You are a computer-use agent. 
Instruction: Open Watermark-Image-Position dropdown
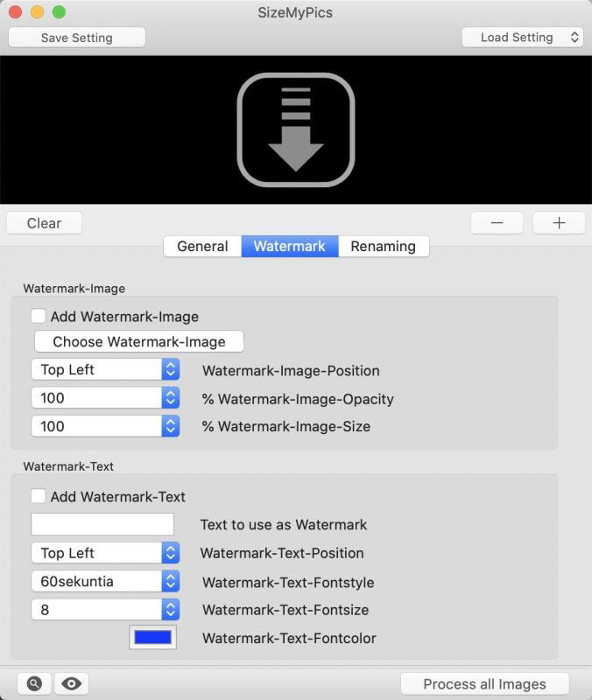pyautogui.click(x=105, y=369)
